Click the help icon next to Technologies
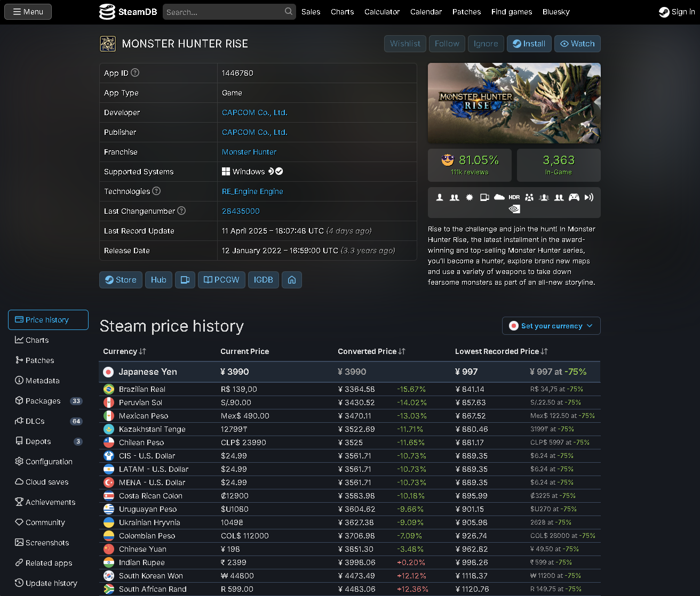 pos(156,191)
